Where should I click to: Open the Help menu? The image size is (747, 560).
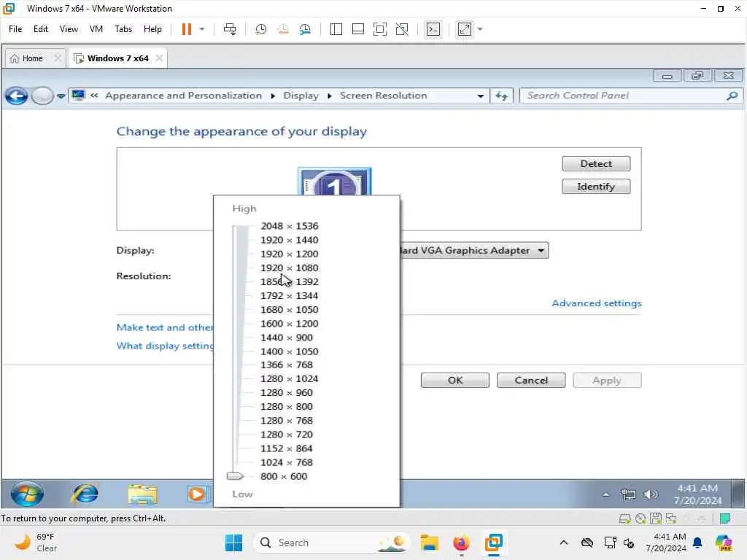click(x=152, y=29)
